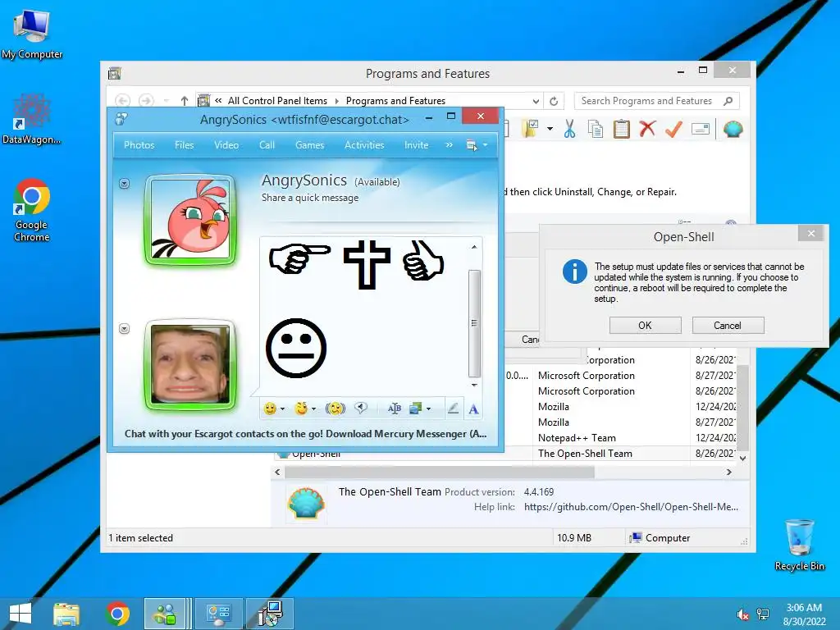Collapse own display picture arrow

pos(125,328)
